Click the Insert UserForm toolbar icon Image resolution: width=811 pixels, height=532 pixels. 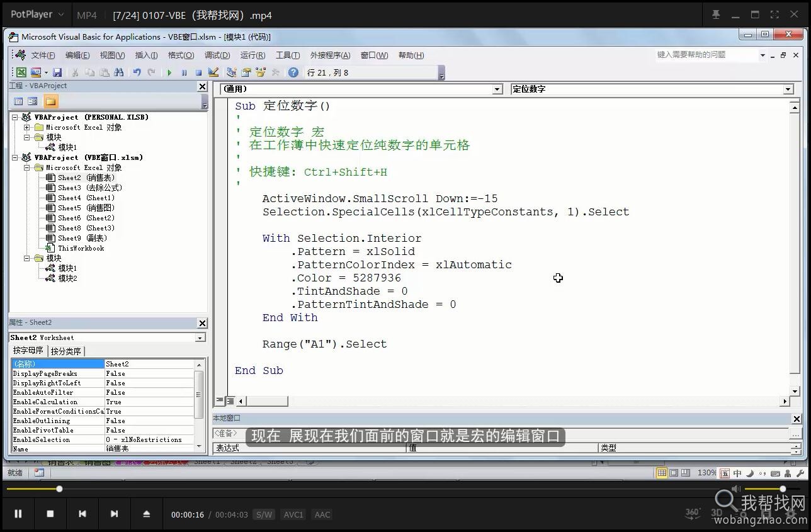pos(36,72)
